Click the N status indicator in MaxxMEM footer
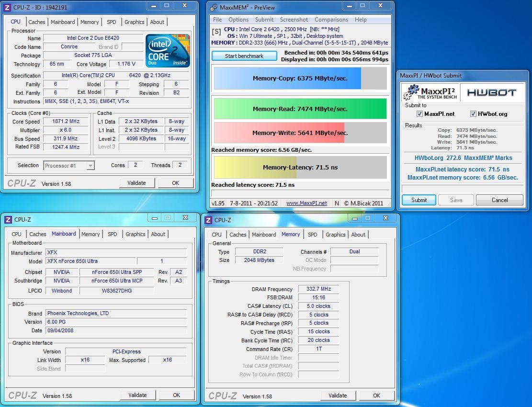The image size is (532, 407). (337, 203)
